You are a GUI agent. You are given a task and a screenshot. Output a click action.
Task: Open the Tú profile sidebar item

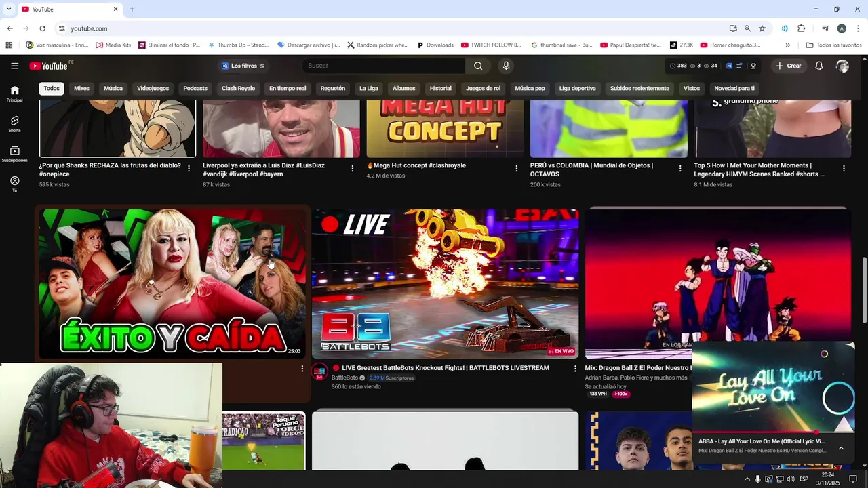point(14,184)
